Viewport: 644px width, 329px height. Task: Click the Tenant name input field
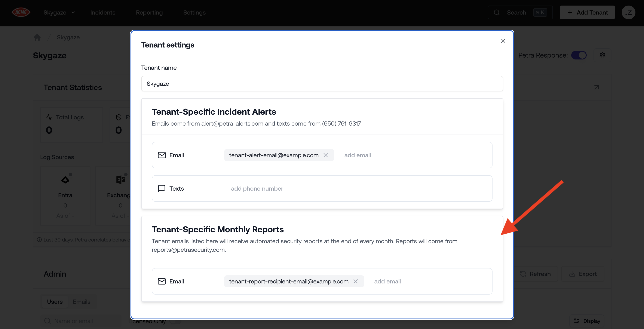click(322, 84)
